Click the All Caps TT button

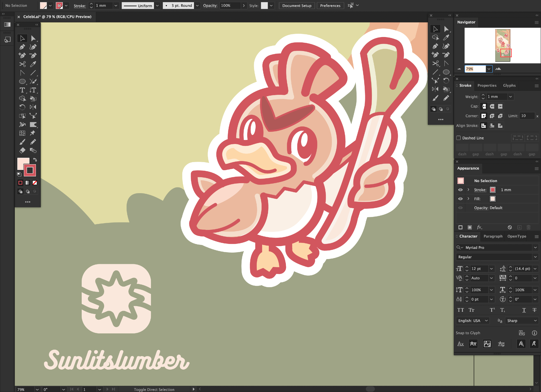(460, 310)
